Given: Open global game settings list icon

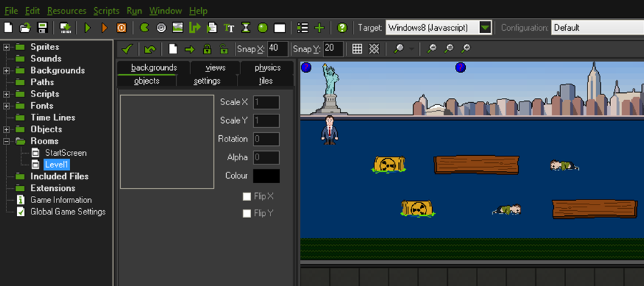Looking at the screenshot, I should point(302,28).
